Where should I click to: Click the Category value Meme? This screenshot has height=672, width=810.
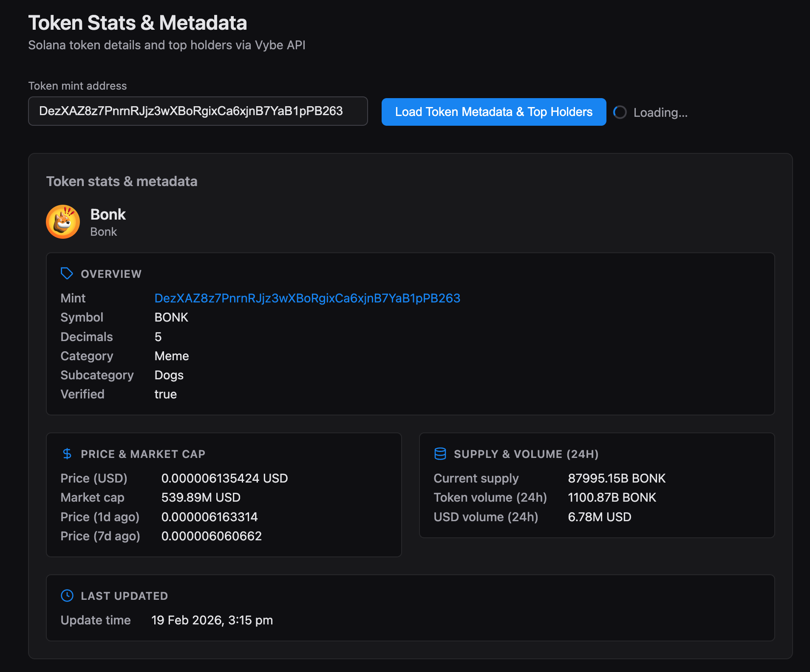click(x=172, y=356)
